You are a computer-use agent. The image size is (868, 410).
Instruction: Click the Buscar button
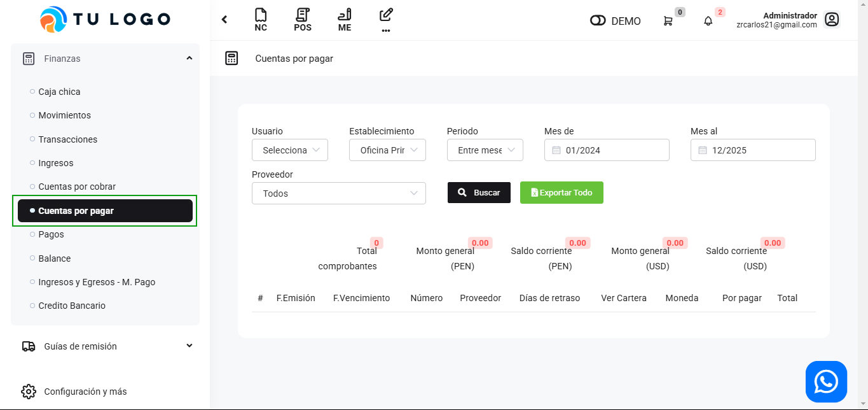tap(479, 193)
